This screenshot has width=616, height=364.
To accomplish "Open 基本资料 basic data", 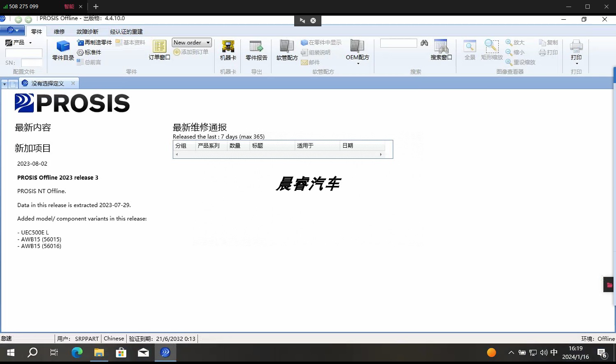I will [x=130, y=42].
